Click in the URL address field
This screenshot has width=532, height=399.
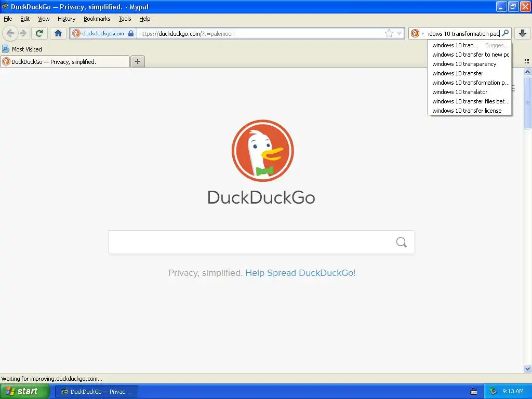(x=261, y=33)
